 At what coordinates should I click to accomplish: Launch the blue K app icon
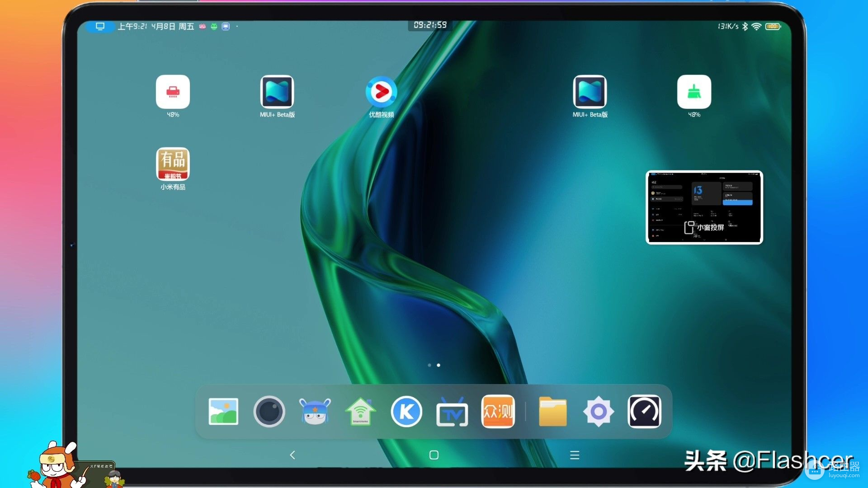[x=406, y=411]
